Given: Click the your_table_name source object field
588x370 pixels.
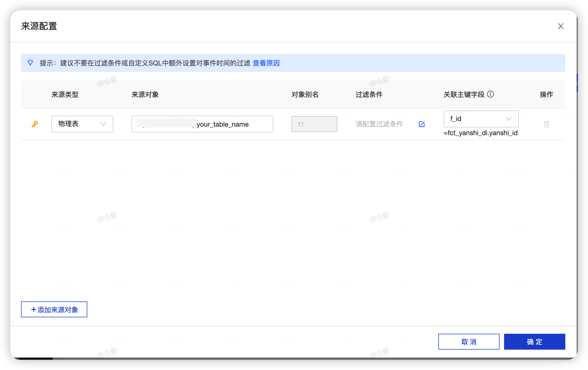Looking at the screenshot, I should [x=202, y=124].
